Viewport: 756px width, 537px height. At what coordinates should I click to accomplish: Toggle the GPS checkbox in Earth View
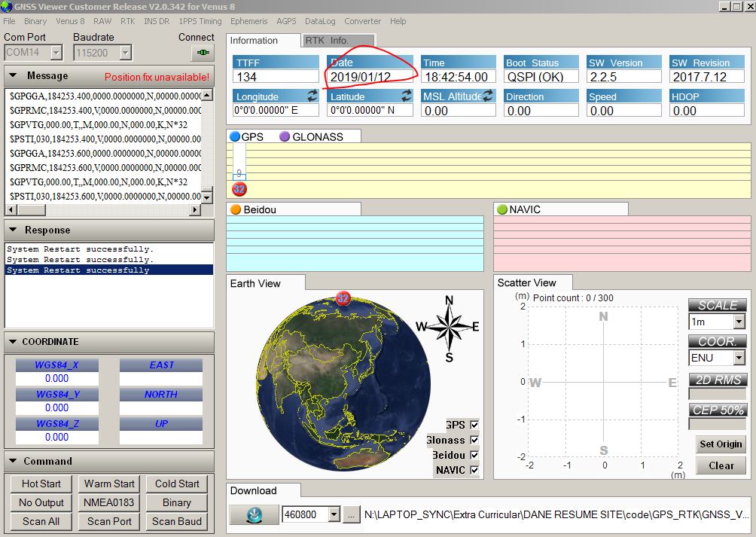(474, 425)
